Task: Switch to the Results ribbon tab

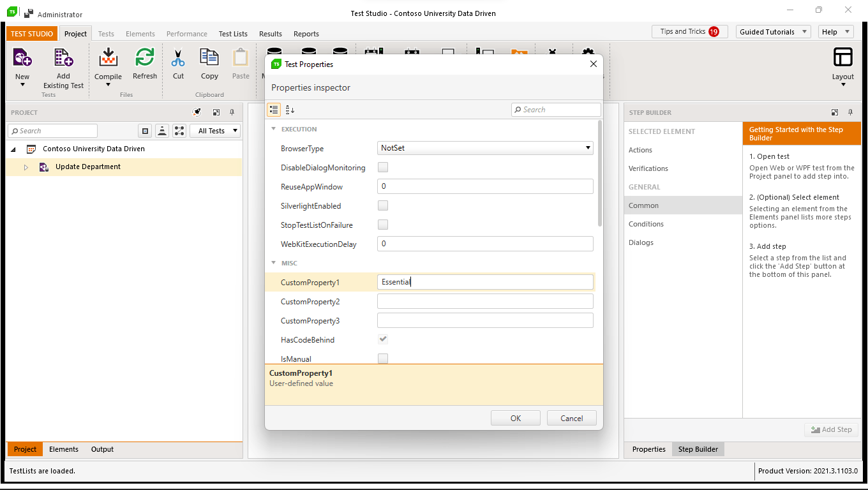Action: (x=271, y=34)
